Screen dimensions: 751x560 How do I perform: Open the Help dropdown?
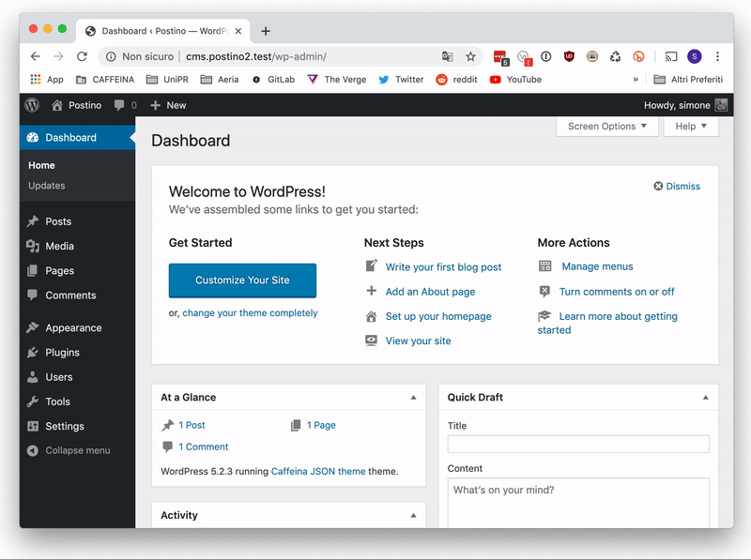(x=691, y=127)
